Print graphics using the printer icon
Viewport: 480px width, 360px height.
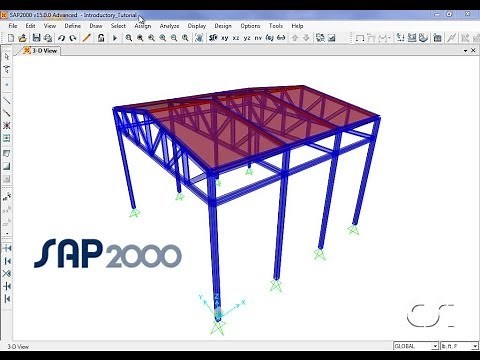[x=48, y=38]
